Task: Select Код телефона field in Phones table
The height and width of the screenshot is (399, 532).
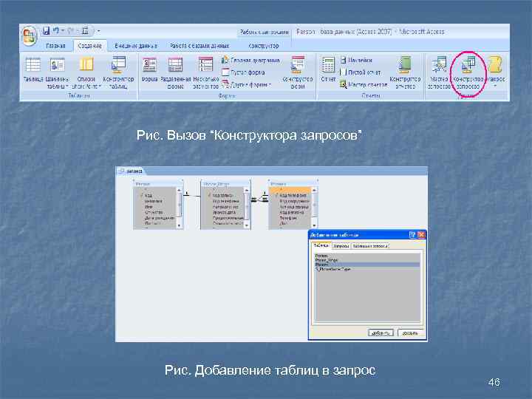Action: (293, 195)
